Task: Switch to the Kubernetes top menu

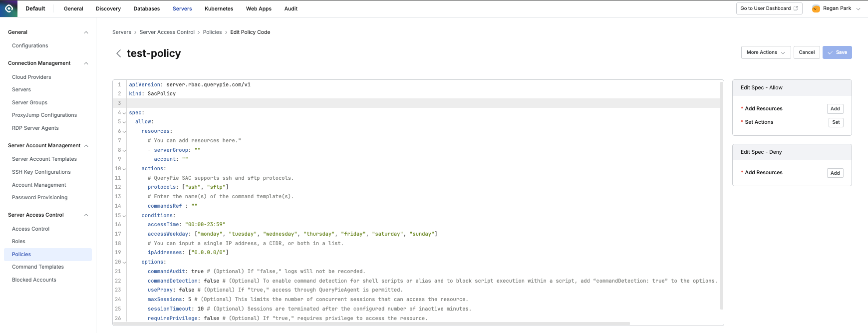Action: point(219,8)
